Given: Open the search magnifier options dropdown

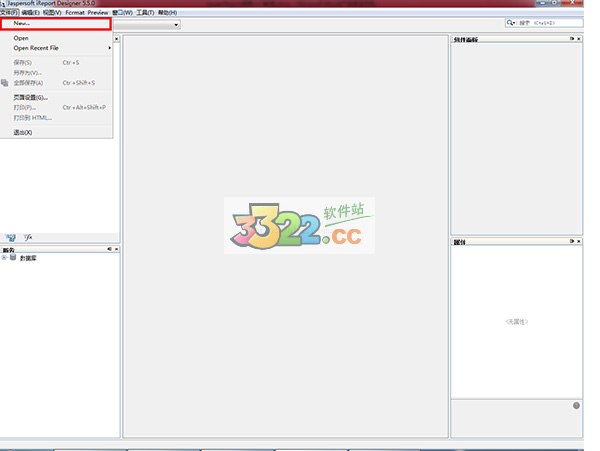Looking at the screenshot, I should [x=511, y=23].
